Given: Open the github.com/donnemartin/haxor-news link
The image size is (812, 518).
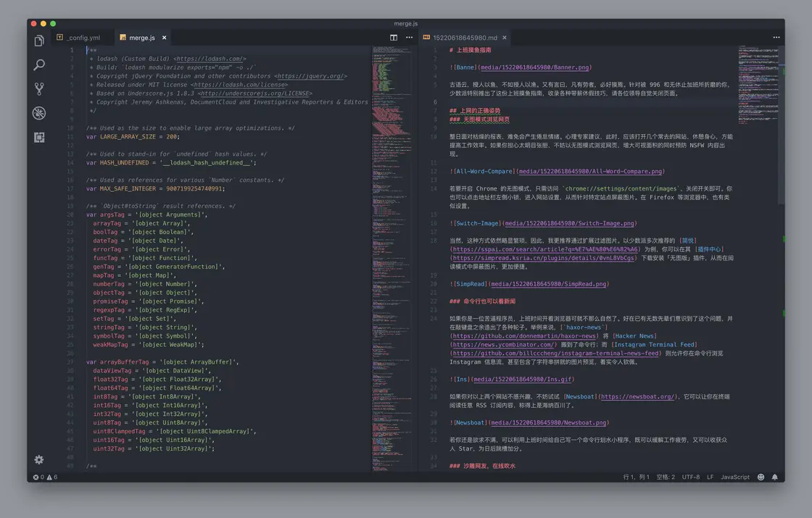Looking at the screenshot, I should 524,336.
